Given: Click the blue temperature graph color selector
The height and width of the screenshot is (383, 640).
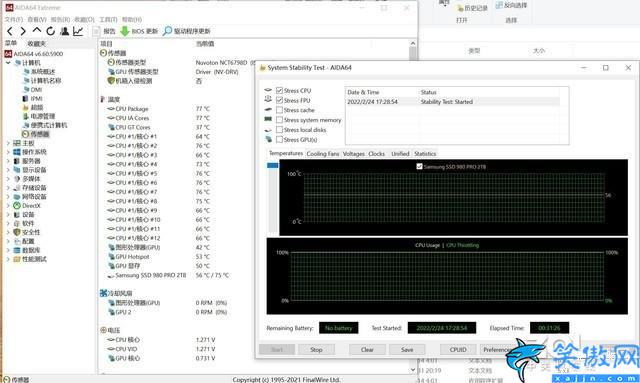Looking at the screenshot, I should coord(273,165).
